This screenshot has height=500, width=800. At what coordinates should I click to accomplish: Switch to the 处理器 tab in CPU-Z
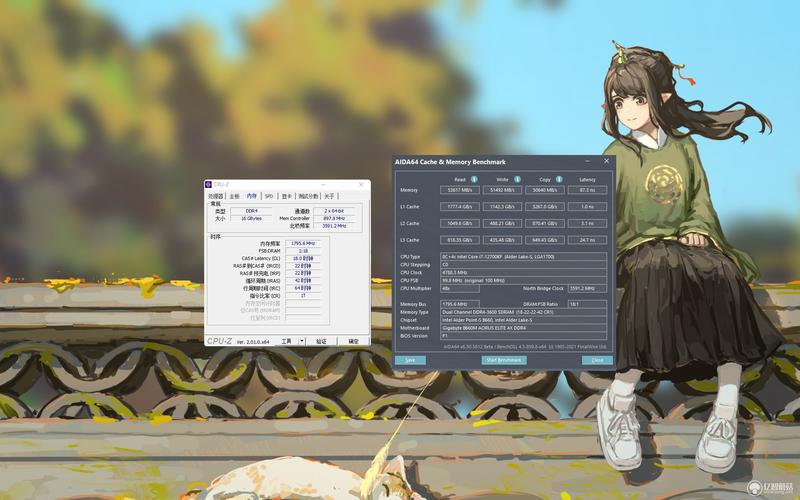(216, 196)
